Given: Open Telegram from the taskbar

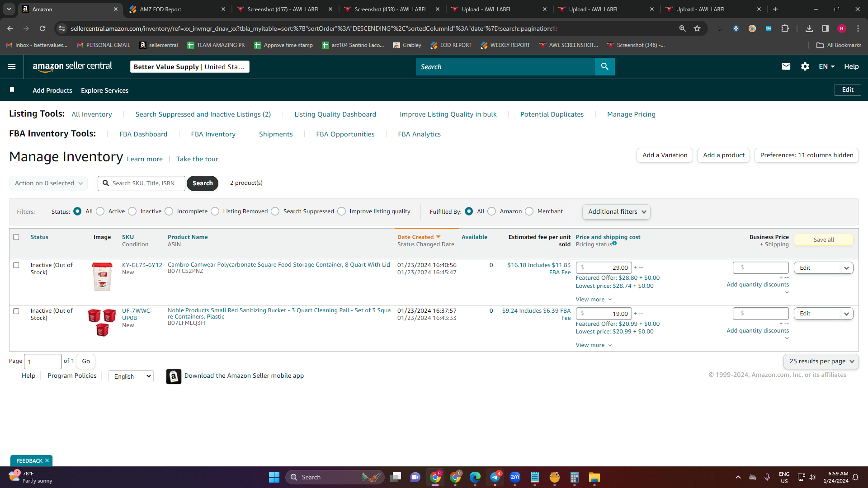Looking at the screenshot, I should click(x=495, y=477).
